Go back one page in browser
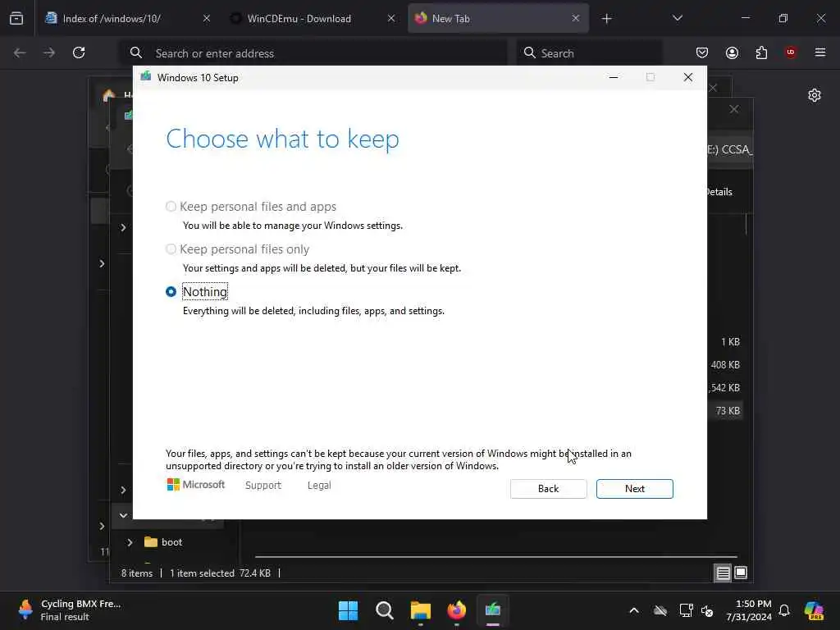 click(20, 52)
